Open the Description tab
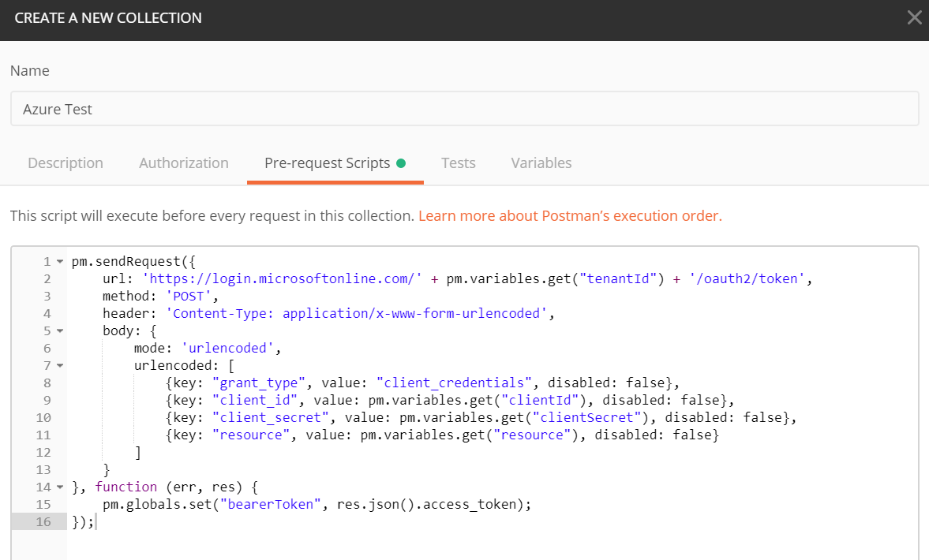Image resolution: width=929 pixels, height=560 pixels. coord(66,163)
